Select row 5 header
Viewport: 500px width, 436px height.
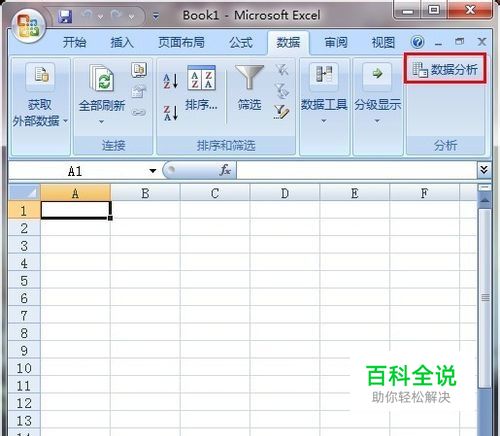[24, 280]
